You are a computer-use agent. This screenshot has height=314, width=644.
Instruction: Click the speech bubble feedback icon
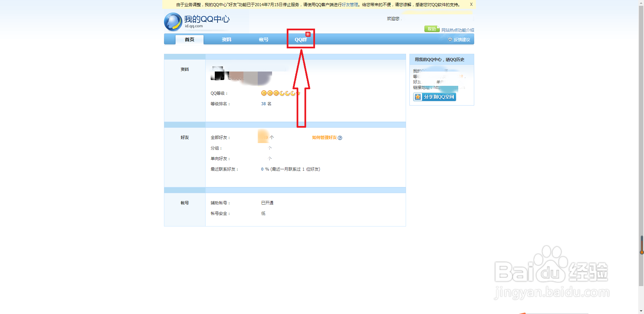(450, 40)
